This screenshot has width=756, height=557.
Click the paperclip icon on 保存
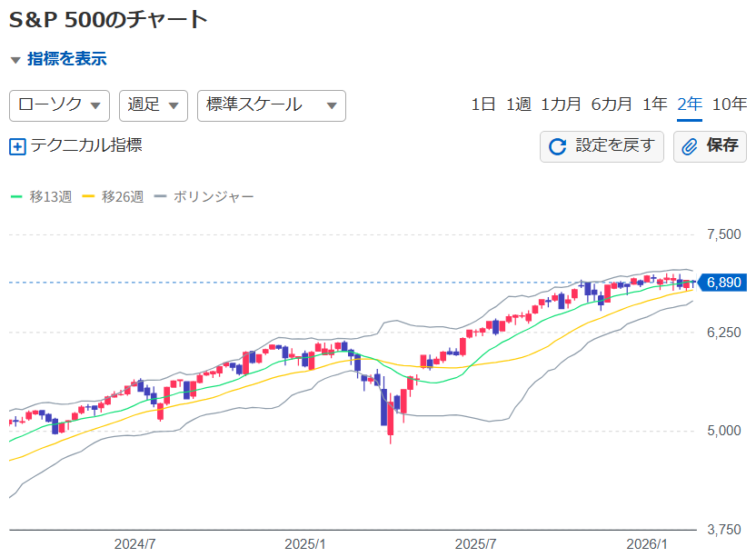coord(691,146)
